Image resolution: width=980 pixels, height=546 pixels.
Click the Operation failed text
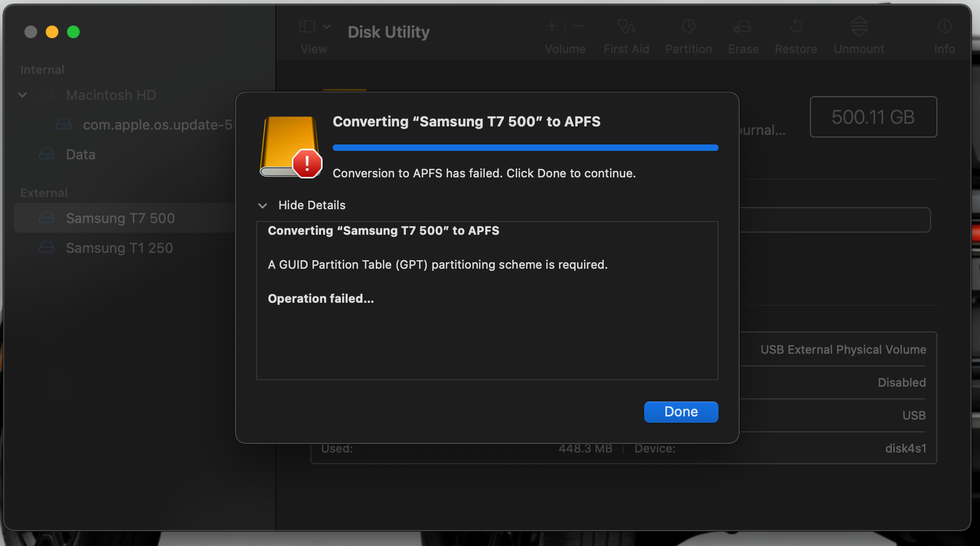pyautogui.click(x=321, y=298)
